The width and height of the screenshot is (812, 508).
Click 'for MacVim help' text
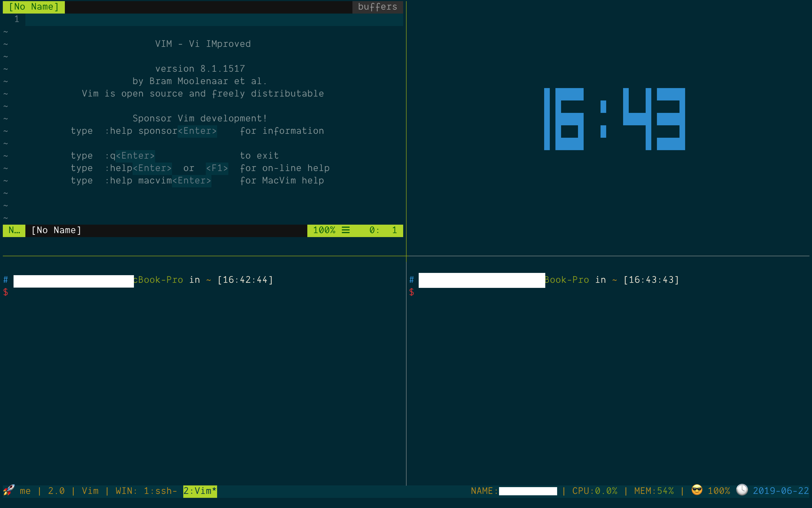click(282, 181)
